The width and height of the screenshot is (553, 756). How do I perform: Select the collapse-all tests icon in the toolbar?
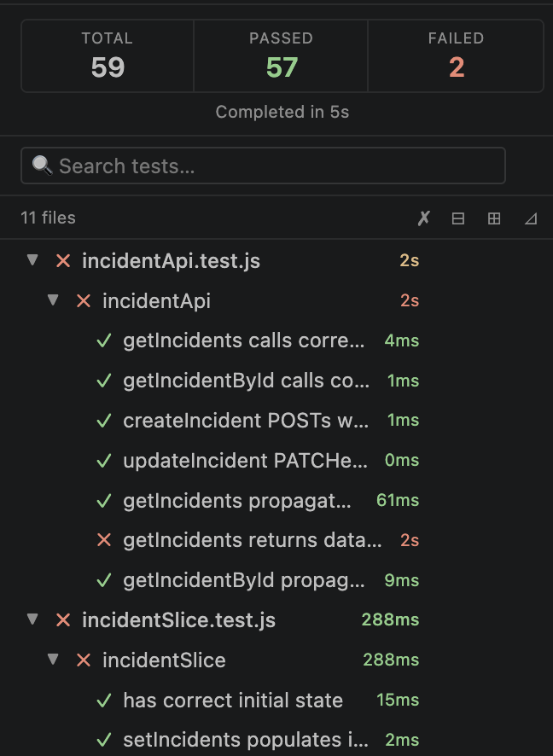click(x=458, y=218)
